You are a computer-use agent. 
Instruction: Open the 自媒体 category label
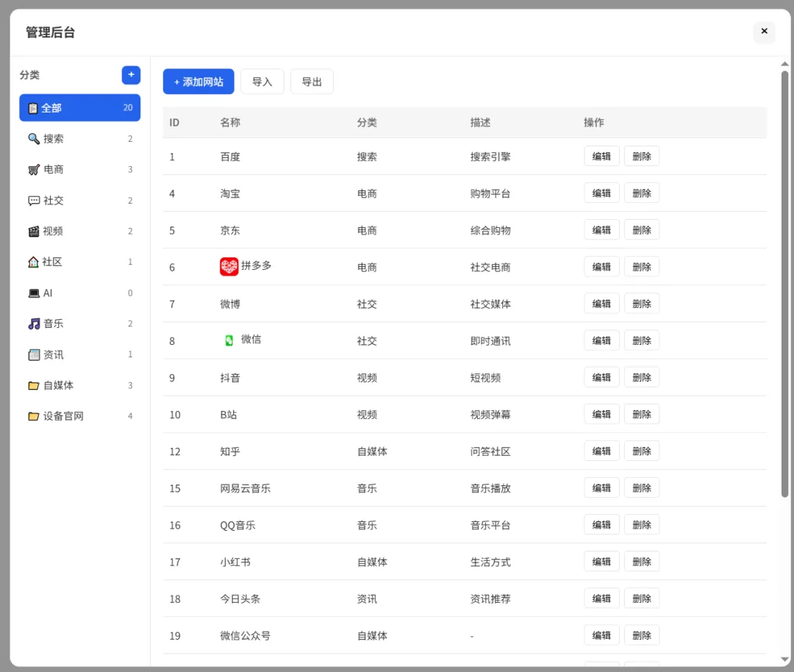(58, 385)
